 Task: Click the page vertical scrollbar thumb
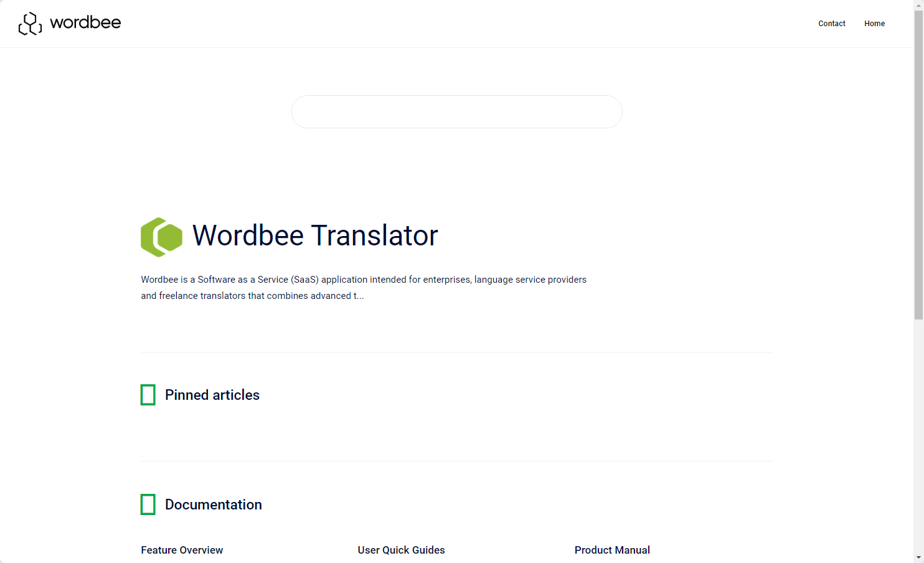[x=918, y=165]
